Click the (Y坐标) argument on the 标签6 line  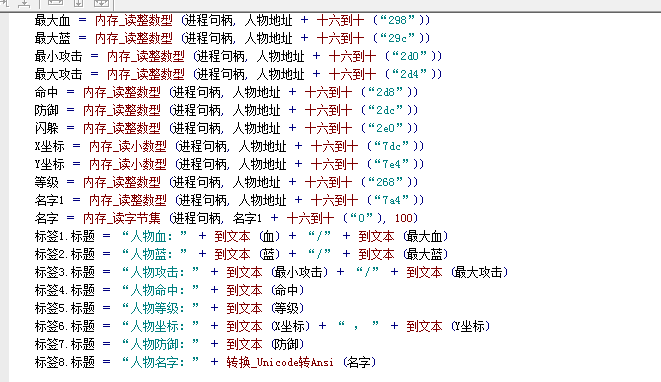470,326
